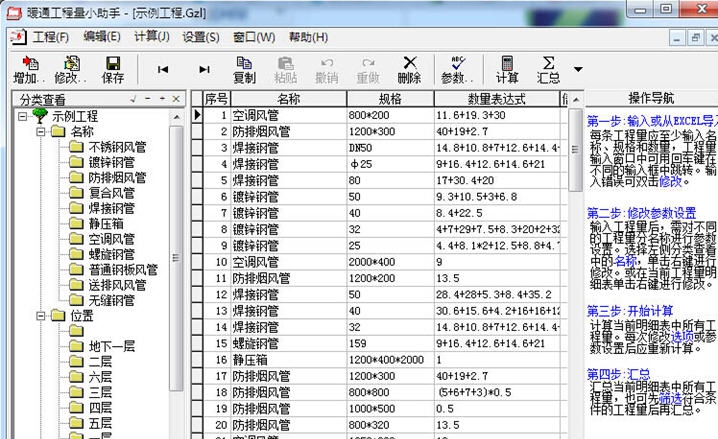Click the 地下一层 folder icon
Image resolution: width=718 pixels, height=439 pixels.
pos(76,346)
